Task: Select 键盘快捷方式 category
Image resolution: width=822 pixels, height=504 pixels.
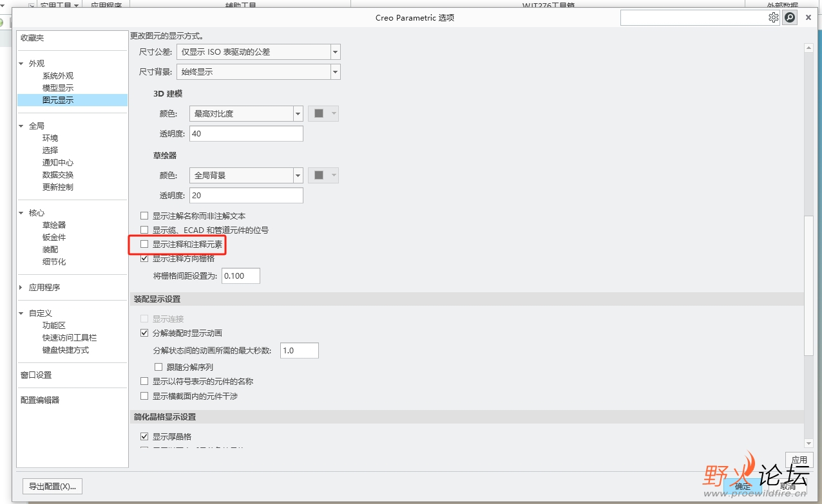Action: point(66,350)
